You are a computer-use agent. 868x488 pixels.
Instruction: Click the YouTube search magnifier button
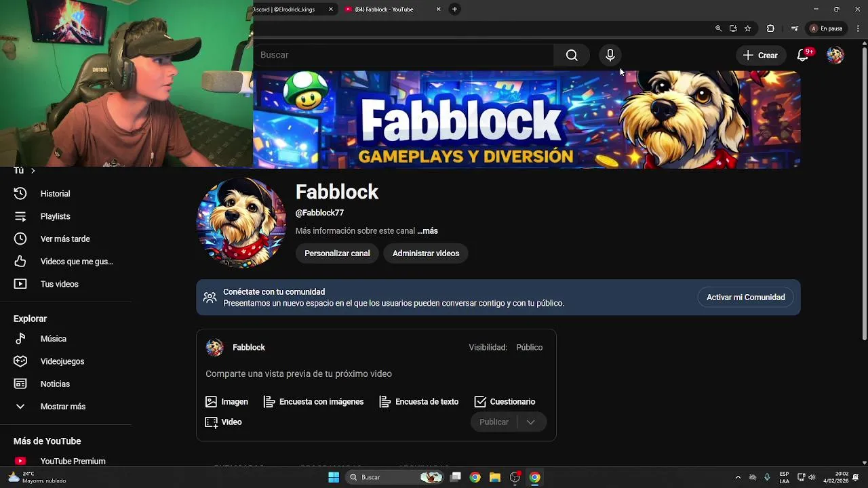tap(572, 56)
